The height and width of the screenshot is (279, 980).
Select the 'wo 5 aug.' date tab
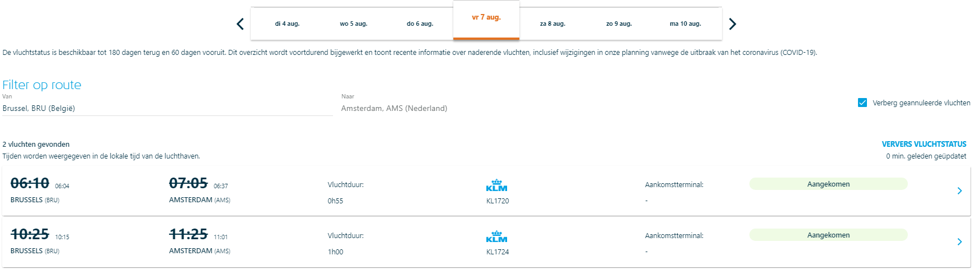(353, 24)
